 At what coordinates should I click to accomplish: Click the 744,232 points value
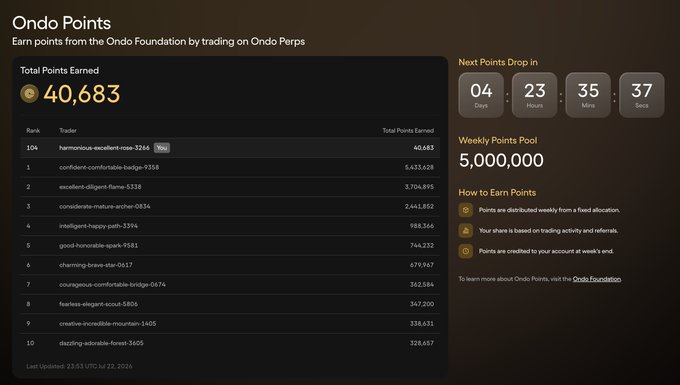[x=422, y=245]
